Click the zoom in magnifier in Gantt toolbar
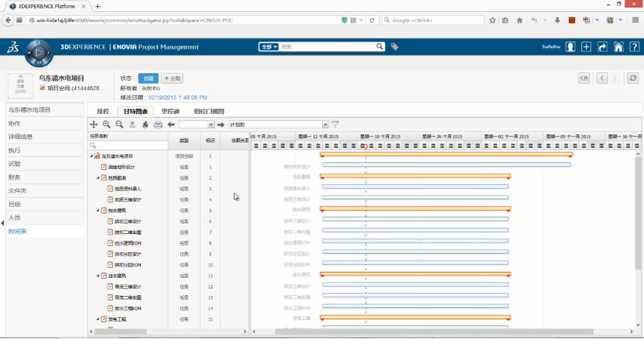This screenshot has height=339, width=644. pyautogui.click(x=106, y=124)
